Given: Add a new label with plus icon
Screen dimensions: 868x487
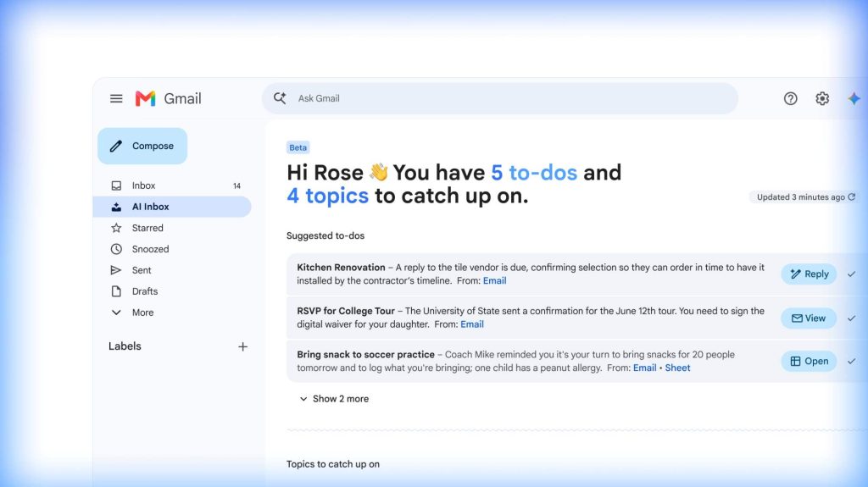Looking at the screenshot, I should pyautogui.click(x=242, y=346).
